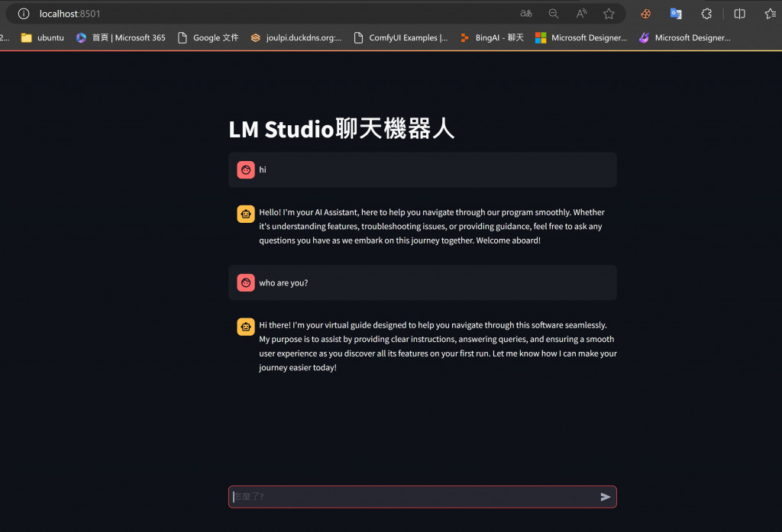Add page to favorites star icon
782x532 pixels.
pyautogui.click(x=609, y=14)
